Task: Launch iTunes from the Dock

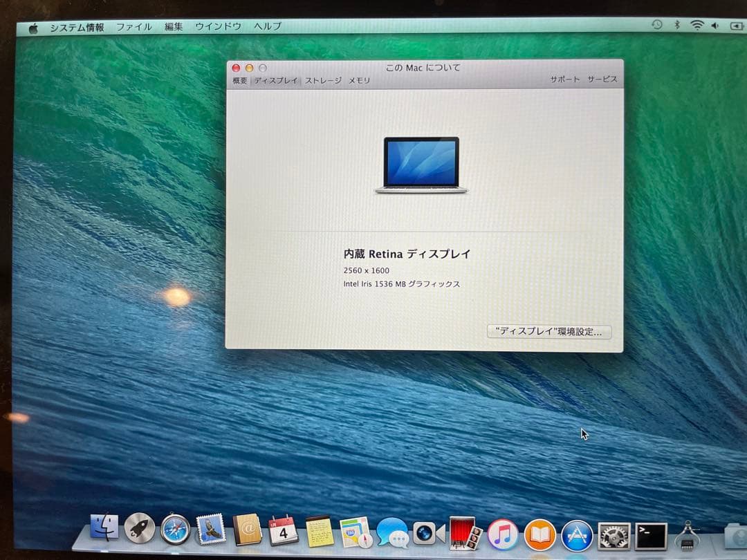Action: coord(501,534)
